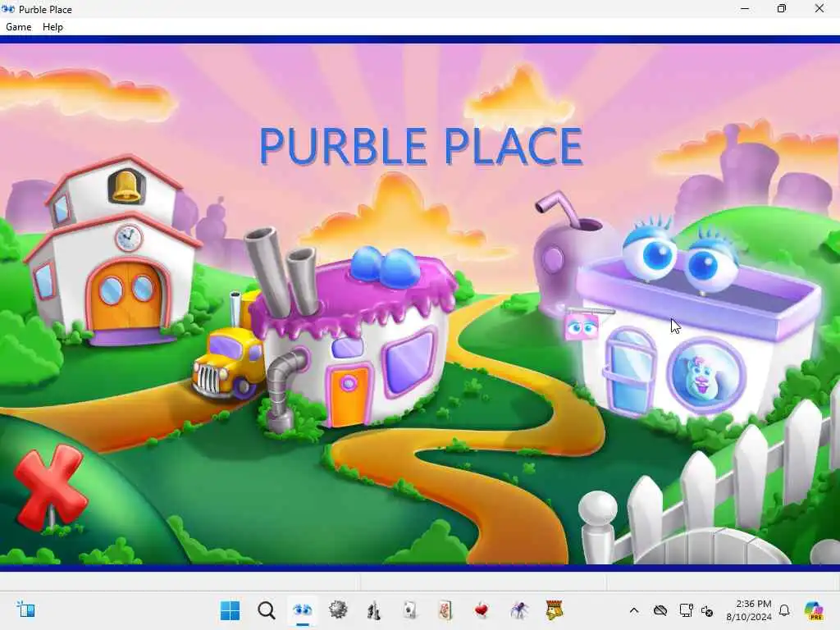Close the Purble Place window
The height and width of the screenshot is (630, 840).
click(x=819, y=8)
